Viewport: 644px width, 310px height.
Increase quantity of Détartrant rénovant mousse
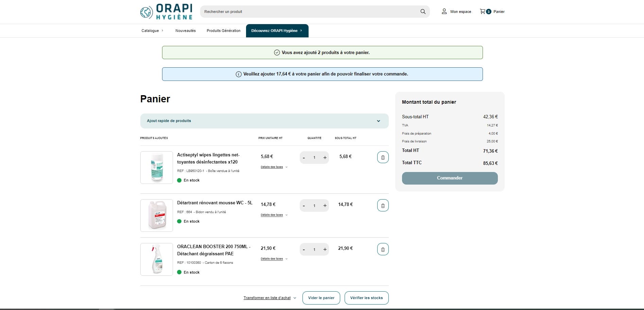point(325,206)
